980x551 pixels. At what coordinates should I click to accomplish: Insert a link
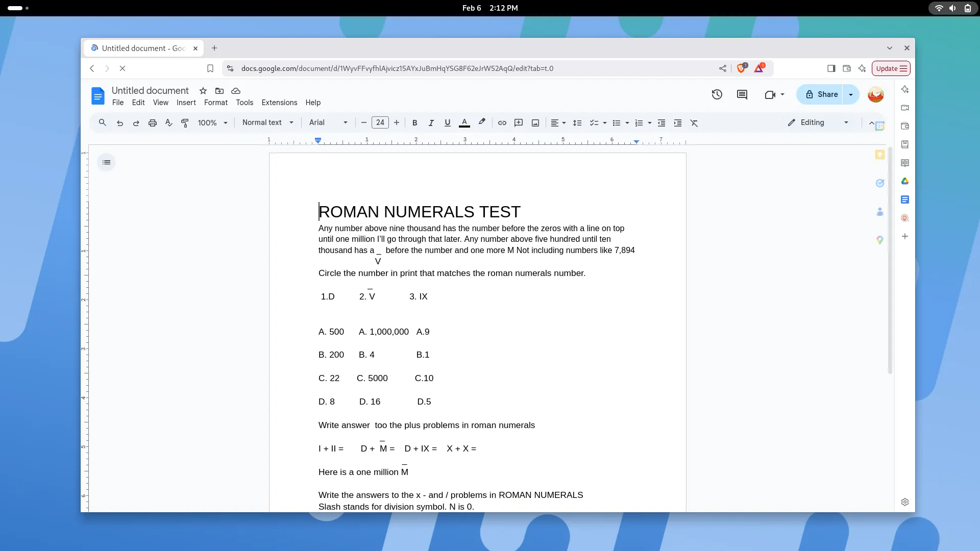(x=502, y=123)
